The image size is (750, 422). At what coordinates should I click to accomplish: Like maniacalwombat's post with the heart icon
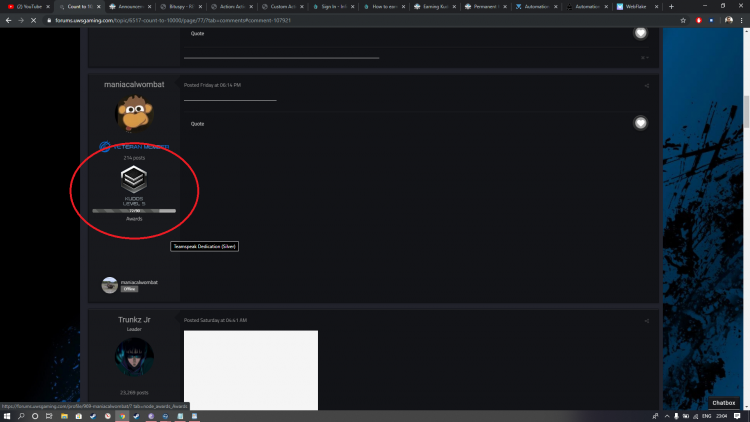640,123
